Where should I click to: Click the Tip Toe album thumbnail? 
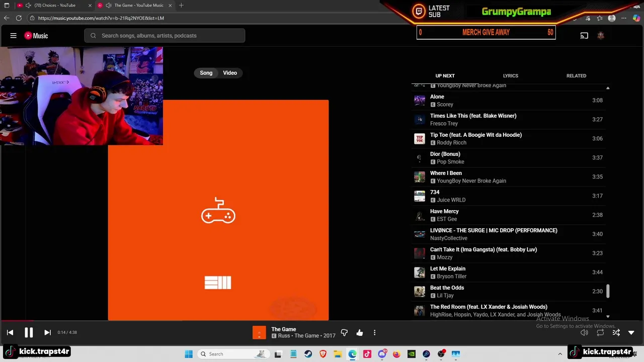pos(419,139)
